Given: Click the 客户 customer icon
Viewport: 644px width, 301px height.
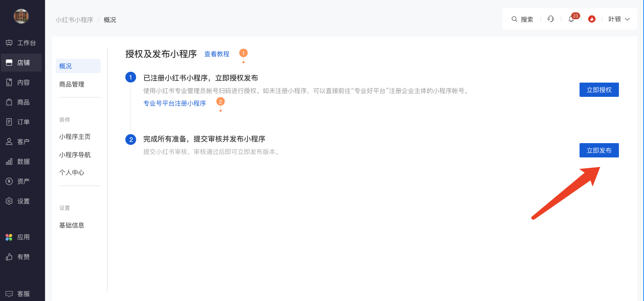Looking at the screenshot, I should [9, 141].
